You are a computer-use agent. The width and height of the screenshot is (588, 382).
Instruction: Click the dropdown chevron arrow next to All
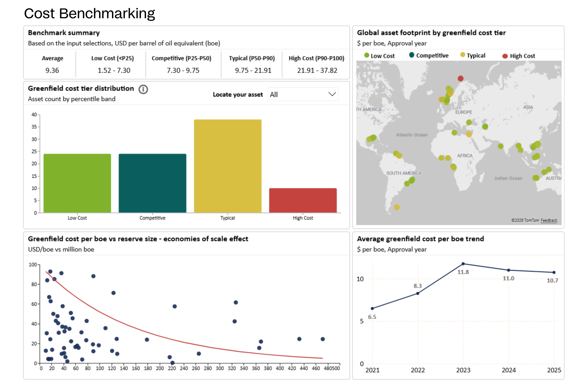[332, 94]
